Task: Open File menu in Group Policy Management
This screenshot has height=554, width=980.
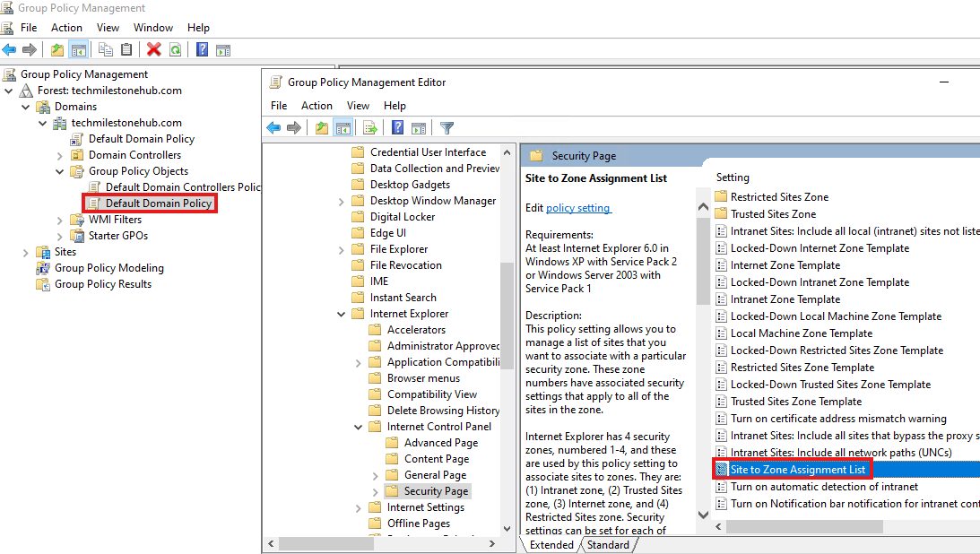Action: (x=29, y=28)
